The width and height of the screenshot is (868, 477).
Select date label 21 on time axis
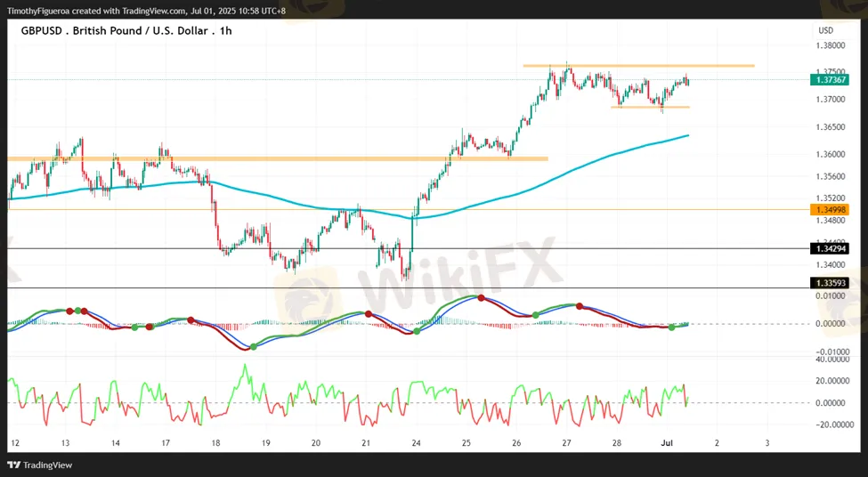pos(366,443)
